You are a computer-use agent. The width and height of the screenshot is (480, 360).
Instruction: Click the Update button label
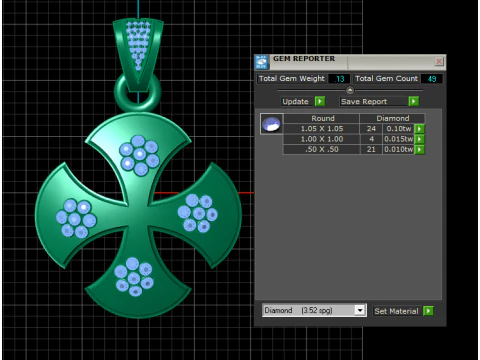pyautogui.click(x=295, y=101)
